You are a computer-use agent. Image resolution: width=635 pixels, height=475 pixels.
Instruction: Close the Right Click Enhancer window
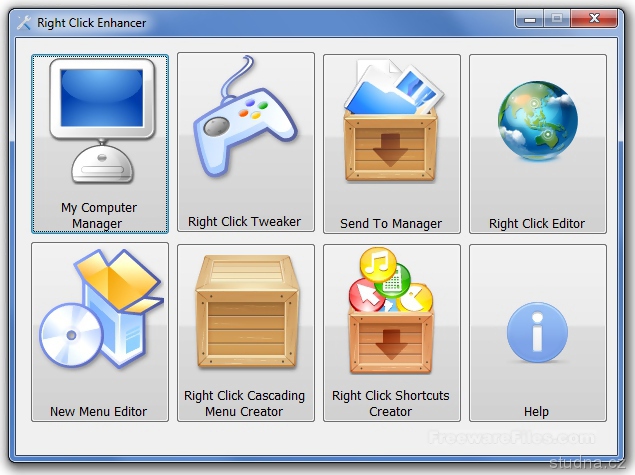coord(594,19)
